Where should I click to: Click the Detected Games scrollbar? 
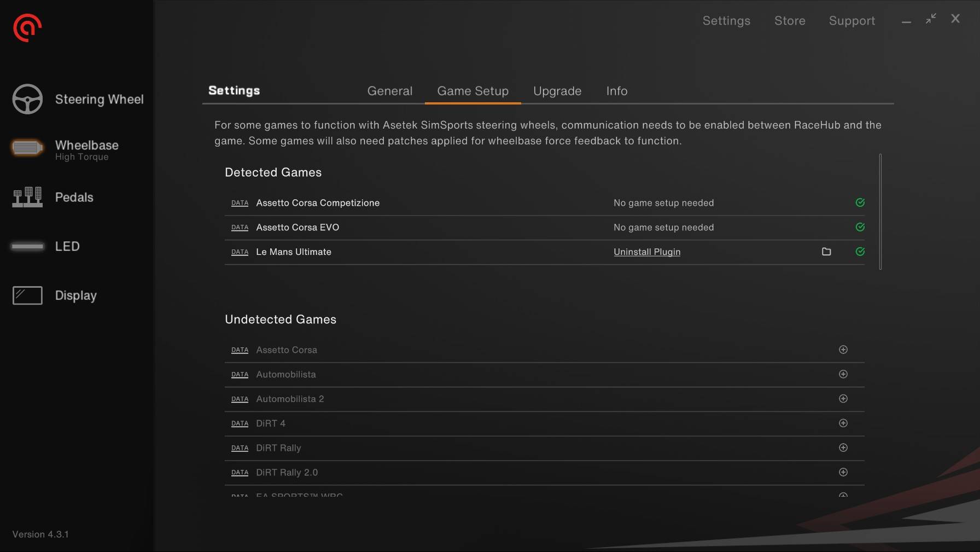(880, 212)
